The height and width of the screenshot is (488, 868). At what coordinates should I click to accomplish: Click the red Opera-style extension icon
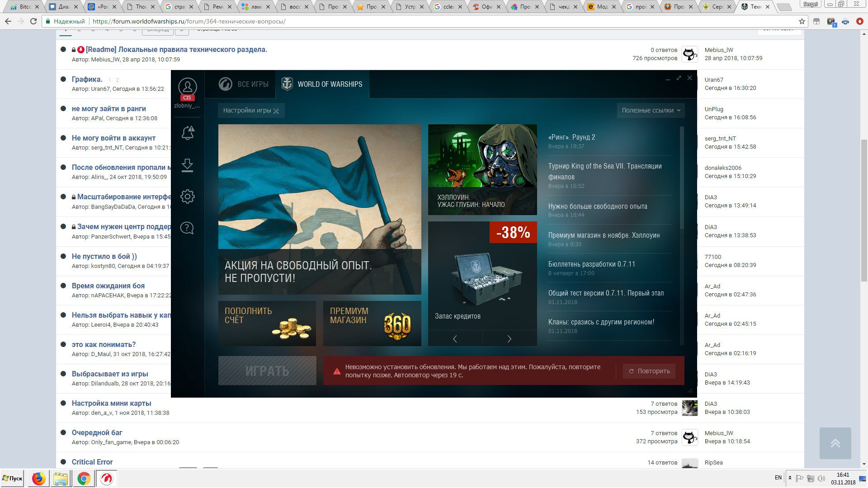click(860, 21)
